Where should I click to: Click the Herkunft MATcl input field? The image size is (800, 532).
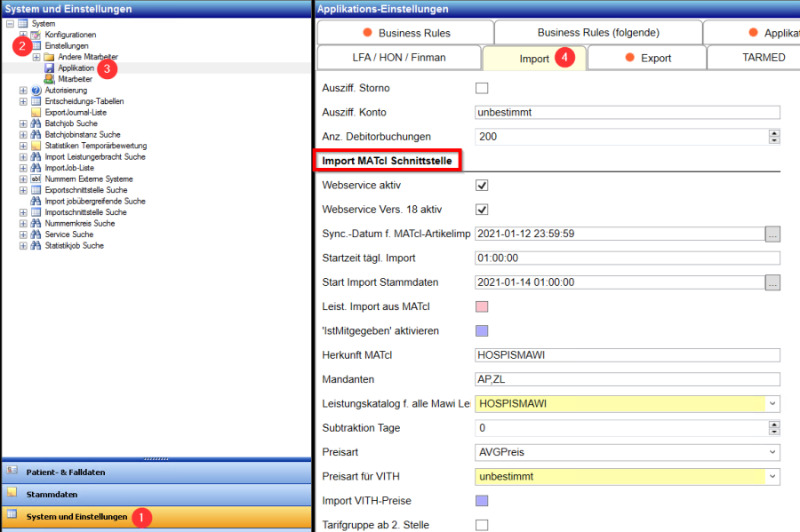coord(627,355)
